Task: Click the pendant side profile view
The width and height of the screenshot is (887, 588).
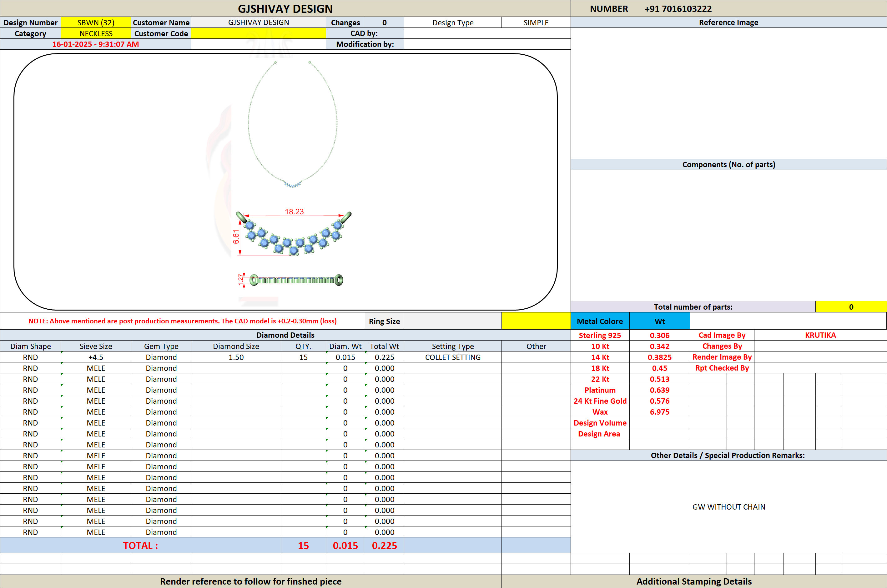Action: point(296,280)
